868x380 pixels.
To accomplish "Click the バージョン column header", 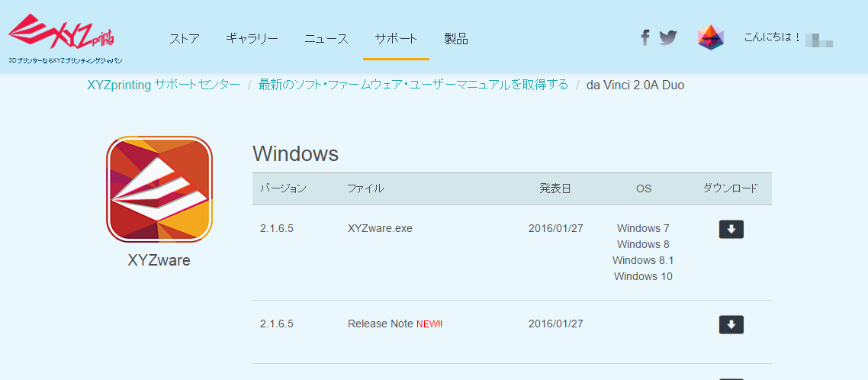I will point(283,188).
